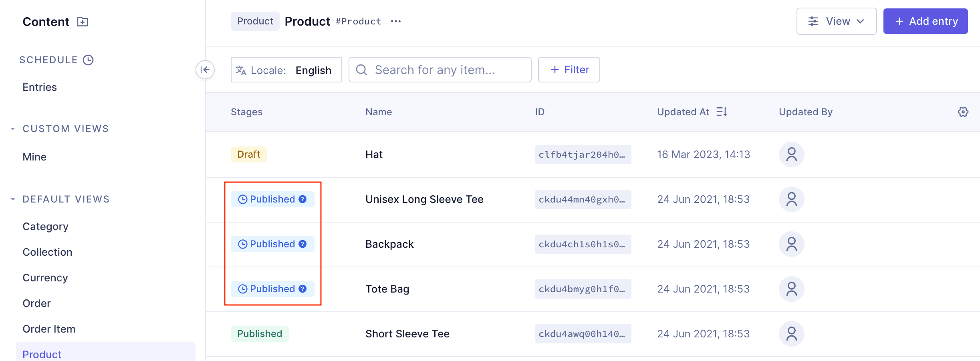The height and width of the screenshot is (361, 980).
Task: Open the Category view in sidebar
Action: pos(45,227)
